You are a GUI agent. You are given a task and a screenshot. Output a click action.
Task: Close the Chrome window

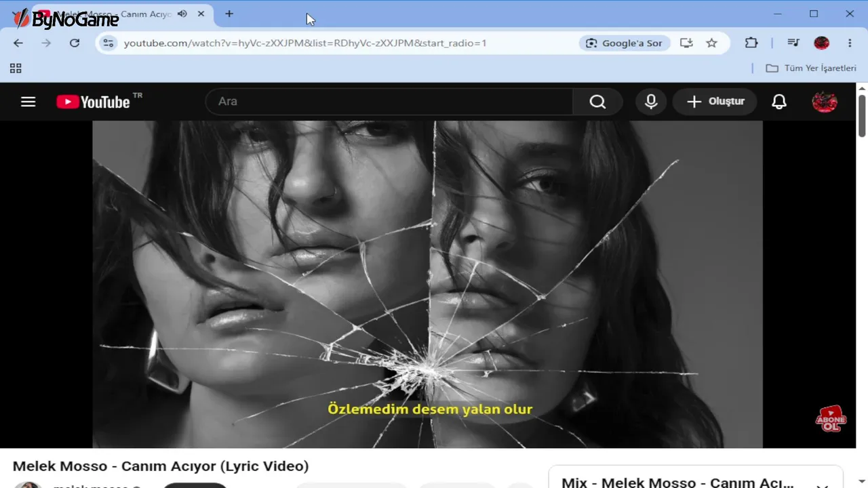[850, 14]
